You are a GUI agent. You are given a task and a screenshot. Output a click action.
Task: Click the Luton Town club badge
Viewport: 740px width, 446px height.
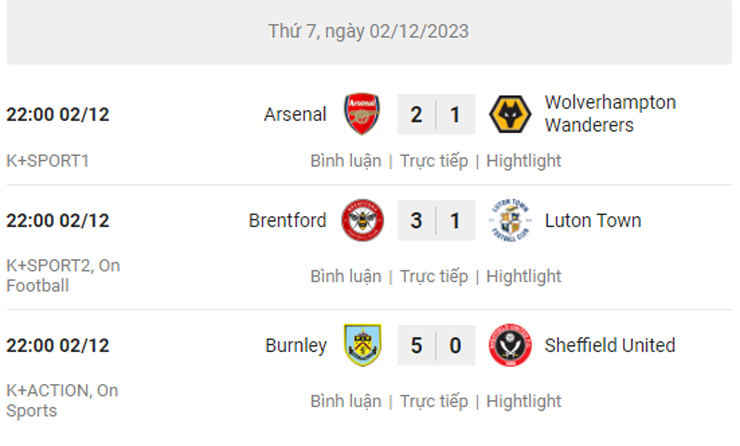pyautogui.click(x=510, y=220)
